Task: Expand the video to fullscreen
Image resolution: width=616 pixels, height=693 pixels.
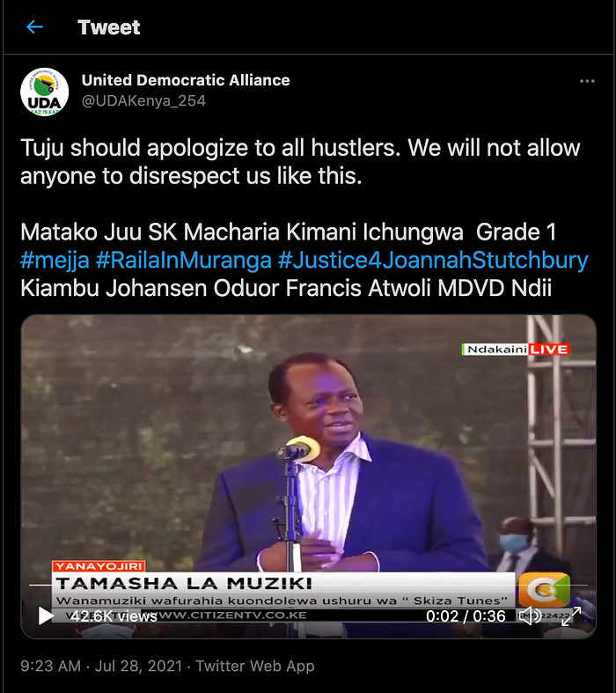Action: click(571, 616)
